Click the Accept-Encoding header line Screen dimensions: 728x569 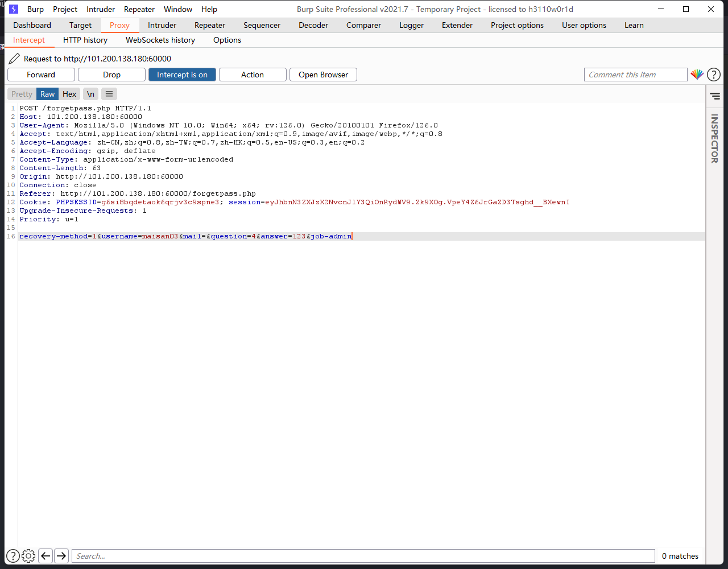(x=88, y=151)
